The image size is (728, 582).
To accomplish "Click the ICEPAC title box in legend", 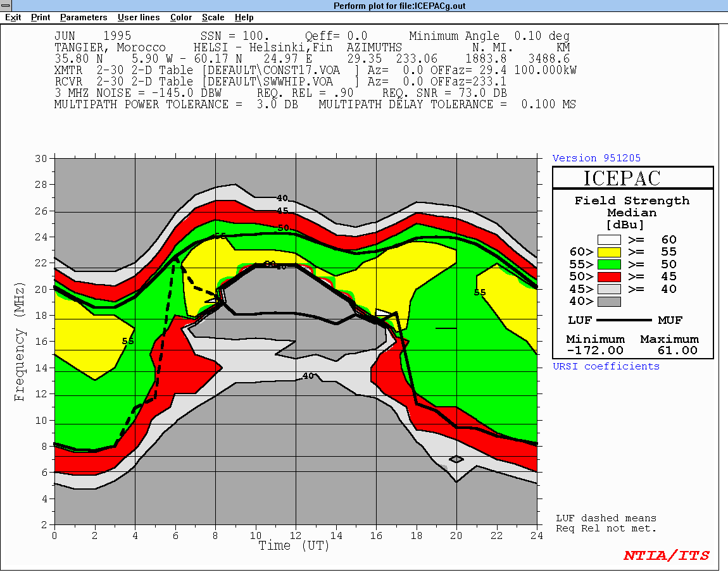I will click(632, 178).
